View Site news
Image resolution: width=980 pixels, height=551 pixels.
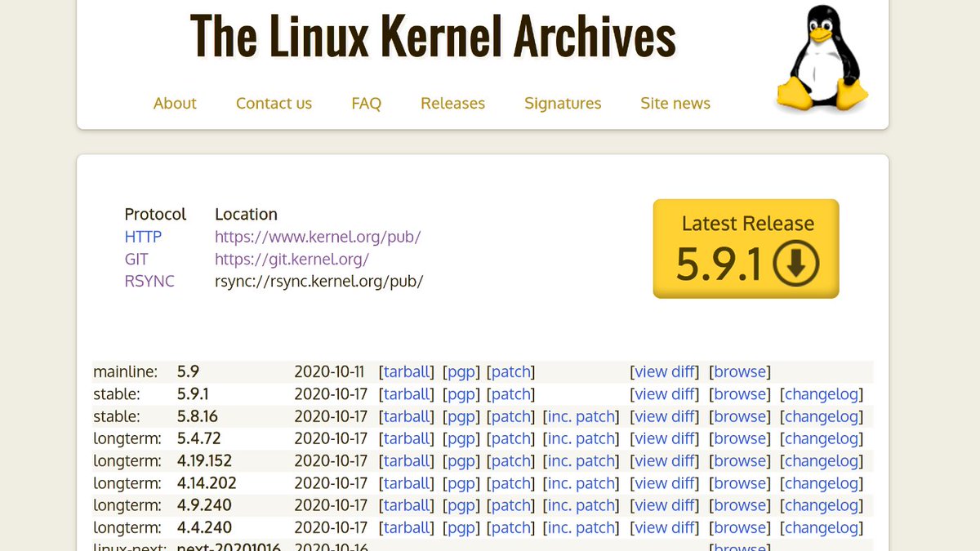pos(675,103)
